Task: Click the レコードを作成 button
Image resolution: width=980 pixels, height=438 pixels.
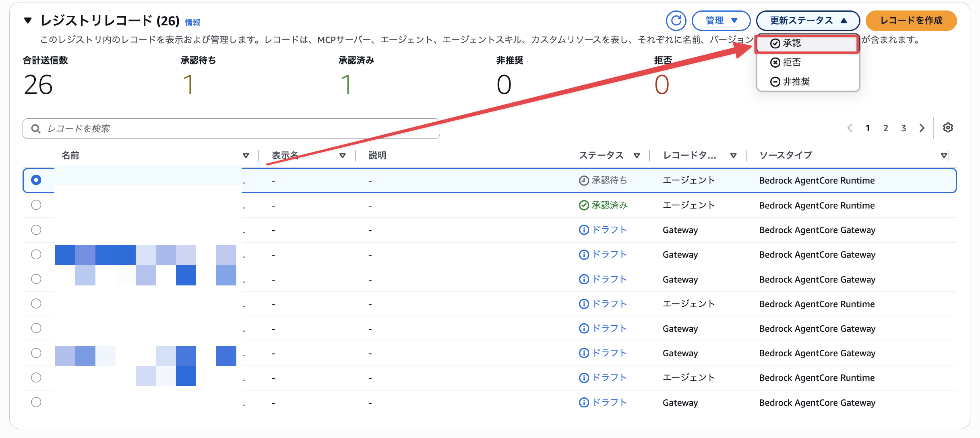Action: 911,21
